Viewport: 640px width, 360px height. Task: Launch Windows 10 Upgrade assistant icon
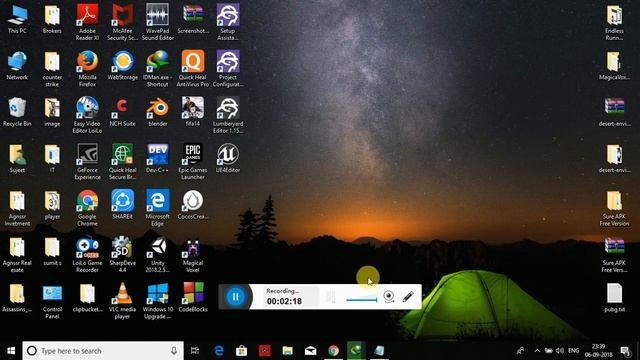[x=158, y=302]
